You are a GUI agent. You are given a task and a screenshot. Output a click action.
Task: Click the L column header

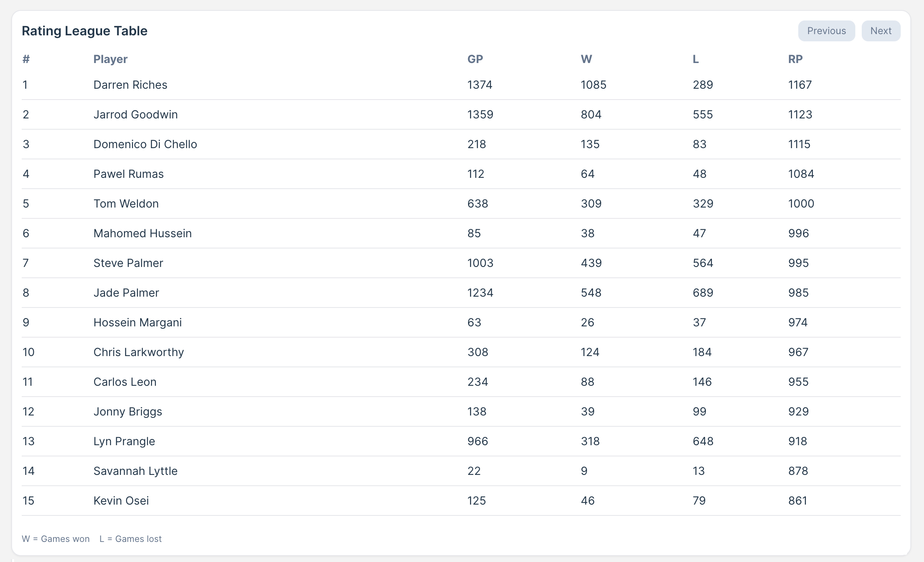coord(696,59)
